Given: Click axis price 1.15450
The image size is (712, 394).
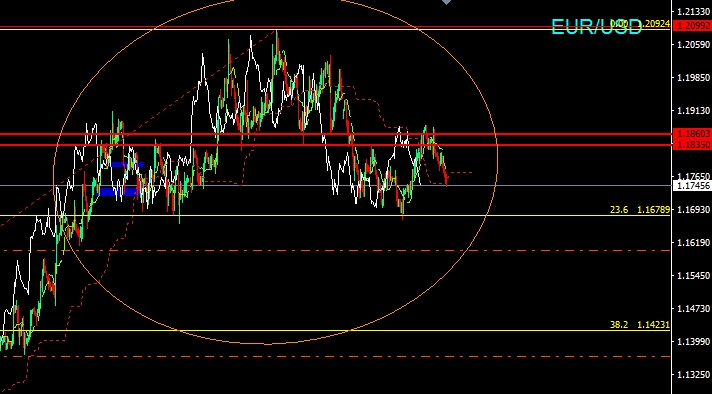Looking at the screenshot, I should 693,276.
